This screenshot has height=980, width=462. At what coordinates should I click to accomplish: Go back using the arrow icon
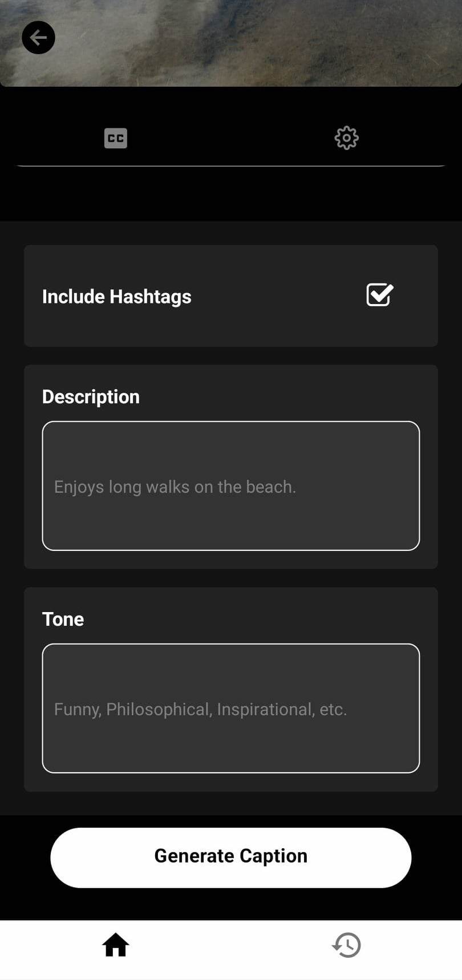click(38, 38)
